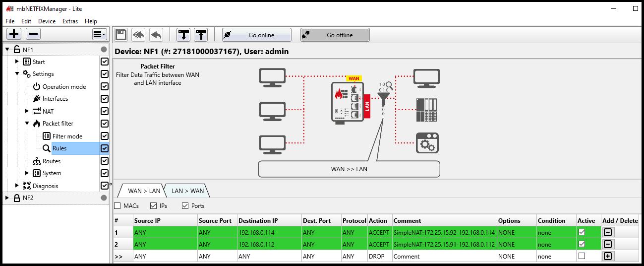Expand the NAT tree node
The image size is (644, 266).
(x=27, y=111)
